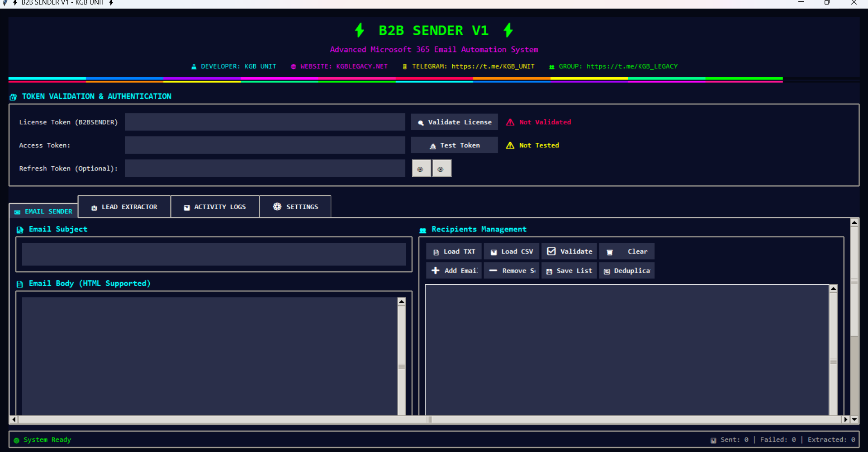Click the Email Subject heading icon
Viewport: 868px width, 452px height.
pos(20,230)
